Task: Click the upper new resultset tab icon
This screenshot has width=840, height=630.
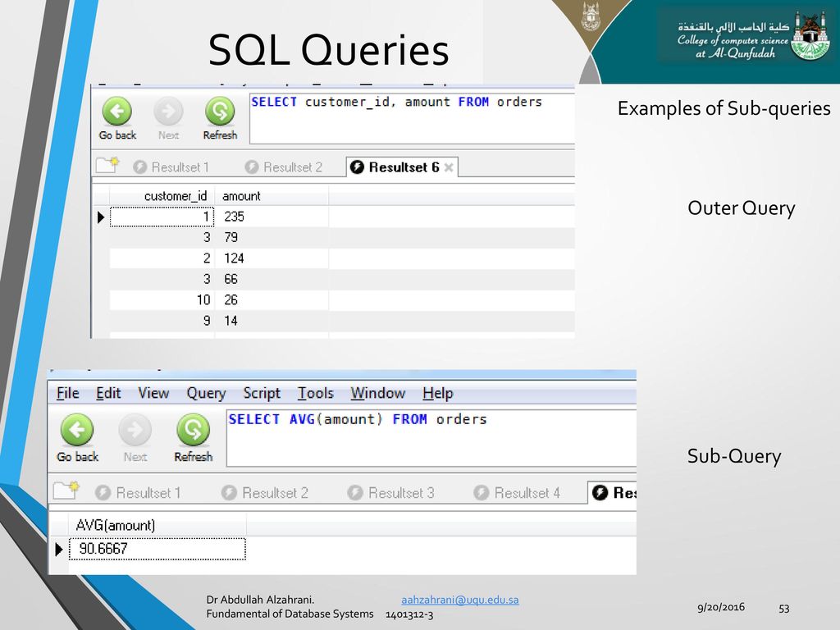Action: click(x=107, y=166)
